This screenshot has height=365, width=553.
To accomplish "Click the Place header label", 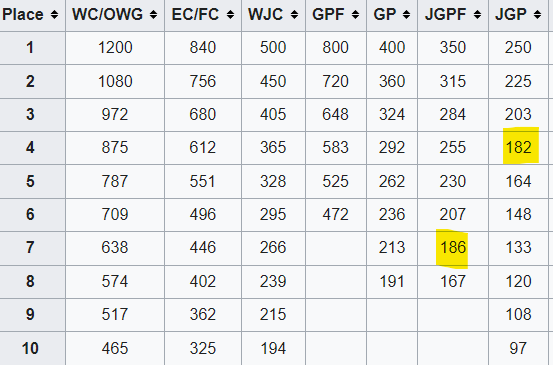I will [x=23, y=14].
